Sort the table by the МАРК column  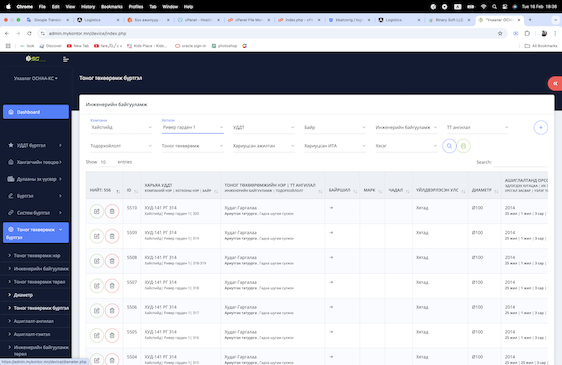372,190
